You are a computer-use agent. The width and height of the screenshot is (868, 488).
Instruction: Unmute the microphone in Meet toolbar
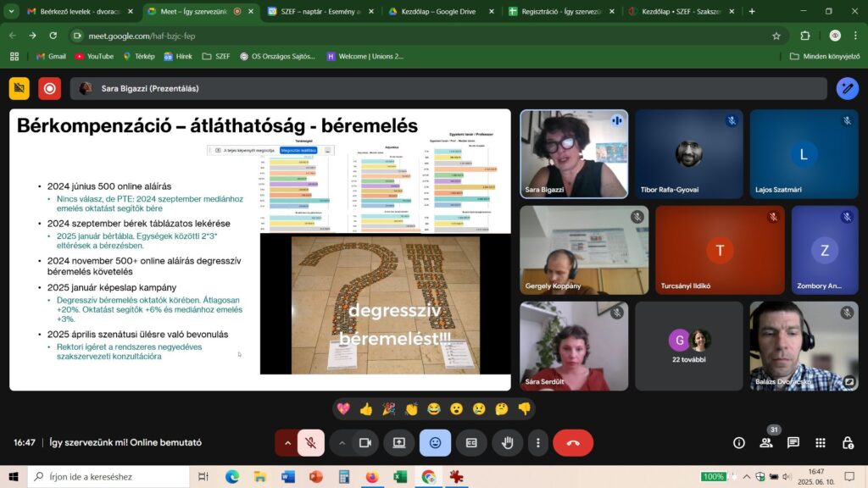[x=311, y=442]
